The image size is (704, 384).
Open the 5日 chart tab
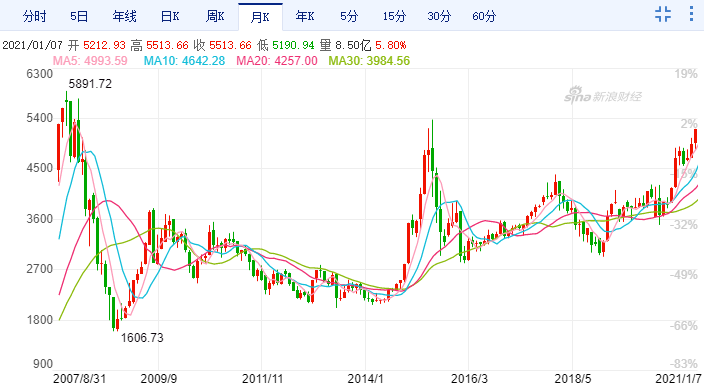(79, 17)
